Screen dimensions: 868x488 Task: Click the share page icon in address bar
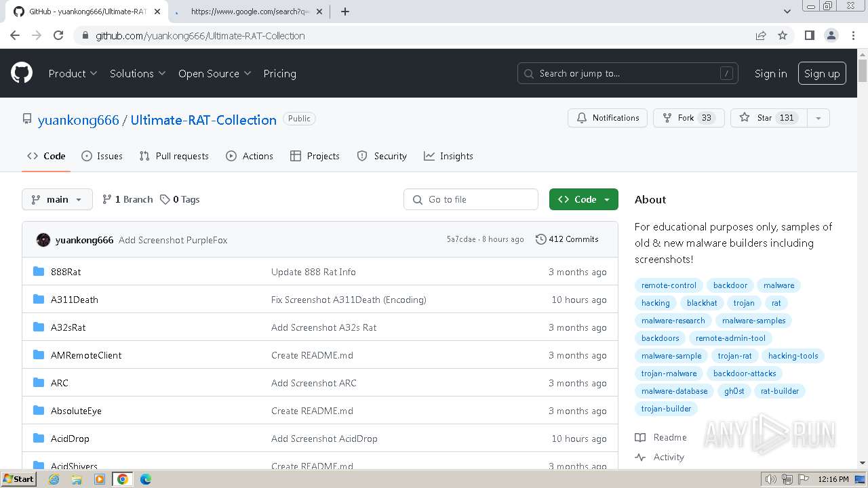click(x=761, y=35)
